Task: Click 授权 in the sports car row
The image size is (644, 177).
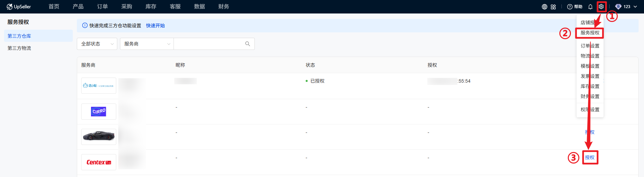Action: click(590, 132)
